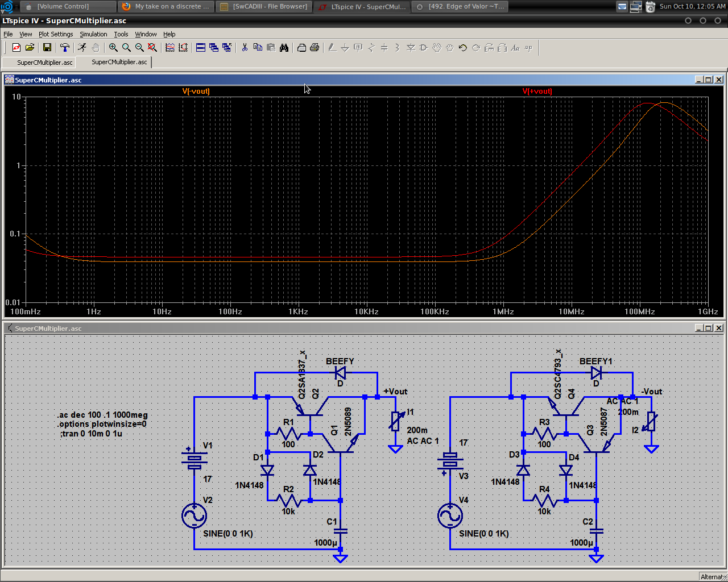Switch to the Edge of Valor taskbar item
Image resolution: width=728 pixels, height=582 pixels.
click(x=460, y=6)
